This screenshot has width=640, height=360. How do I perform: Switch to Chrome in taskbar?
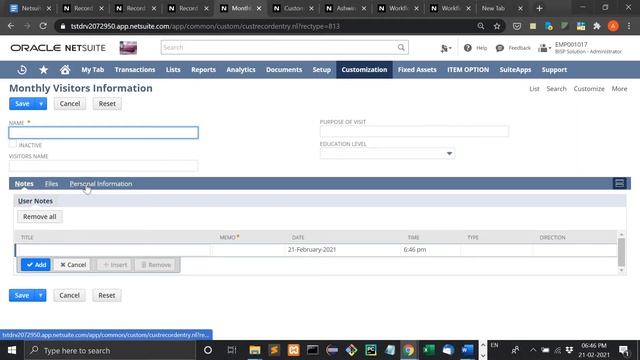409,350
